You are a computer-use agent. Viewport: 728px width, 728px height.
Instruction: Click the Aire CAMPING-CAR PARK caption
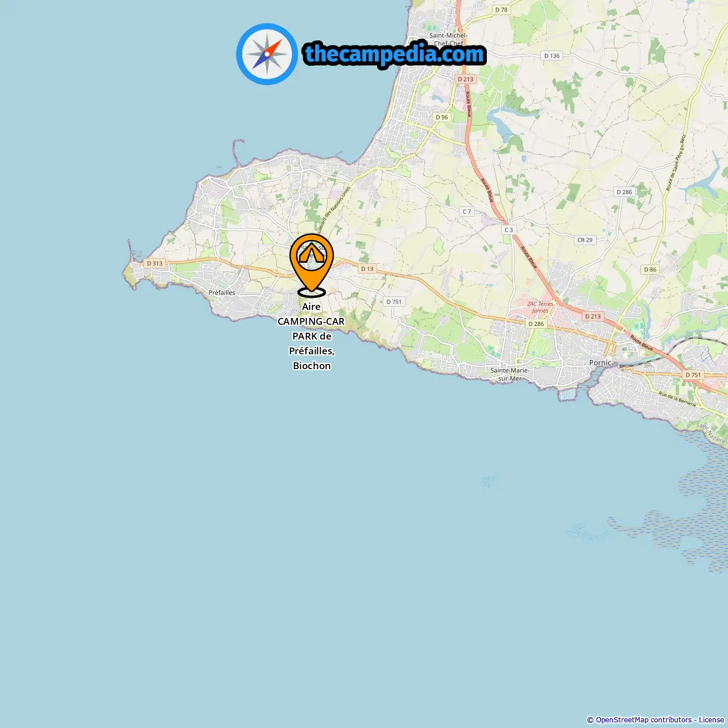pos(311,336)
